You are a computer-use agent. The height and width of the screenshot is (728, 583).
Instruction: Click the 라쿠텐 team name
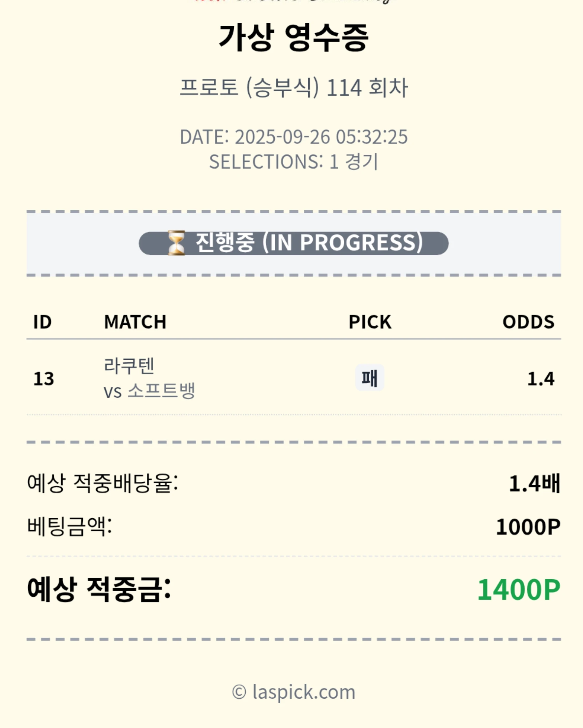(129, 366)
